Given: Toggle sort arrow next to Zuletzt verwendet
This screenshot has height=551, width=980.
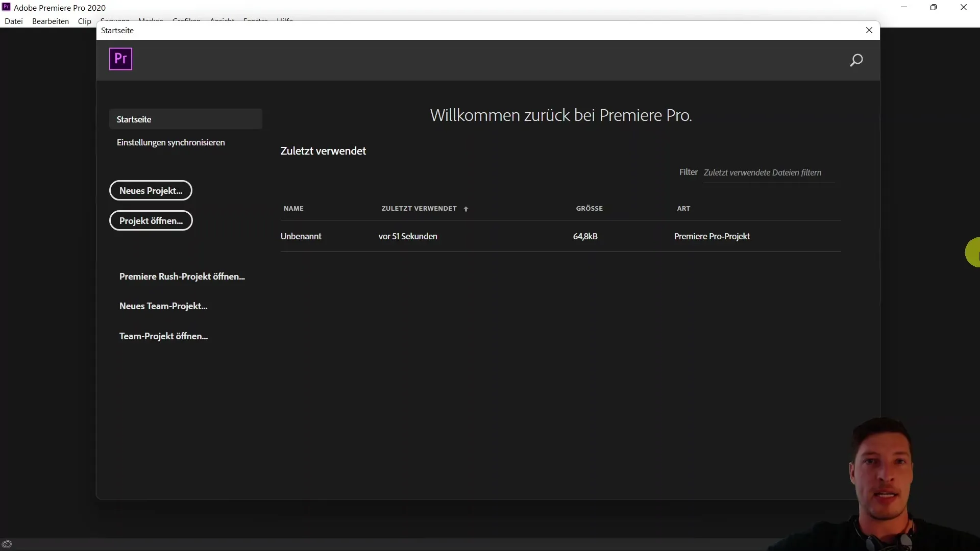Looking at the screenshot, I should 465,209.
